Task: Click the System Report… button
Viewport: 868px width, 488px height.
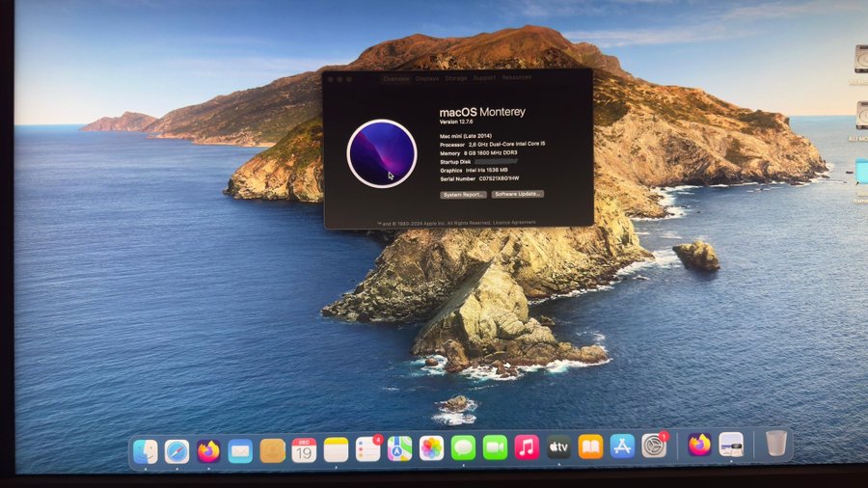Action: coord(463,194)
